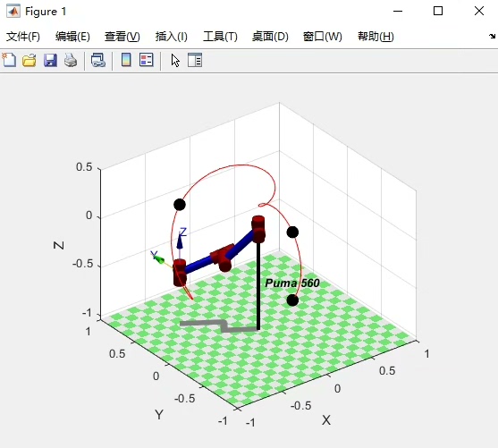Maximize the Figure 1 window

[438, 11]
